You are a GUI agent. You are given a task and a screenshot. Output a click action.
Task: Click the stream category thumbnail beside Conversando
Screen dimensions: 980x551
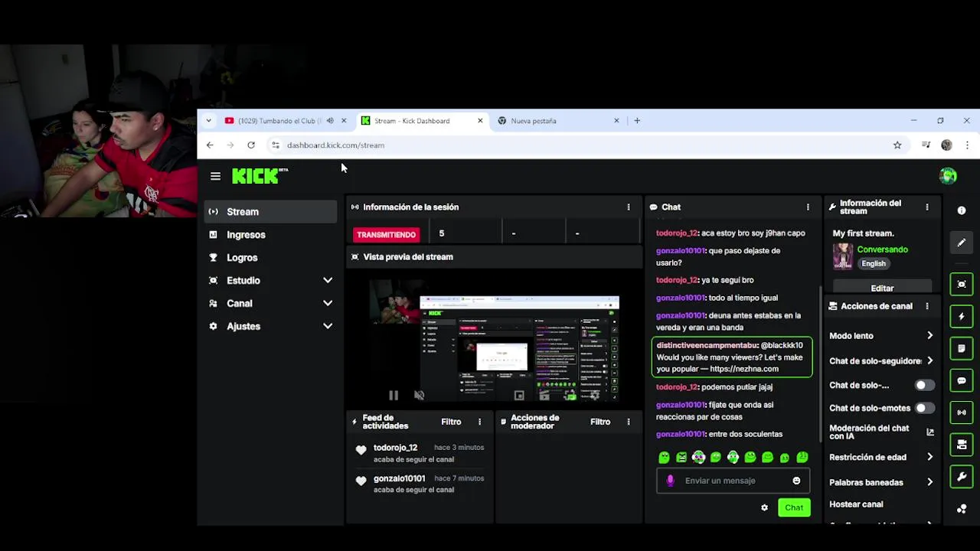coord(843,256)
